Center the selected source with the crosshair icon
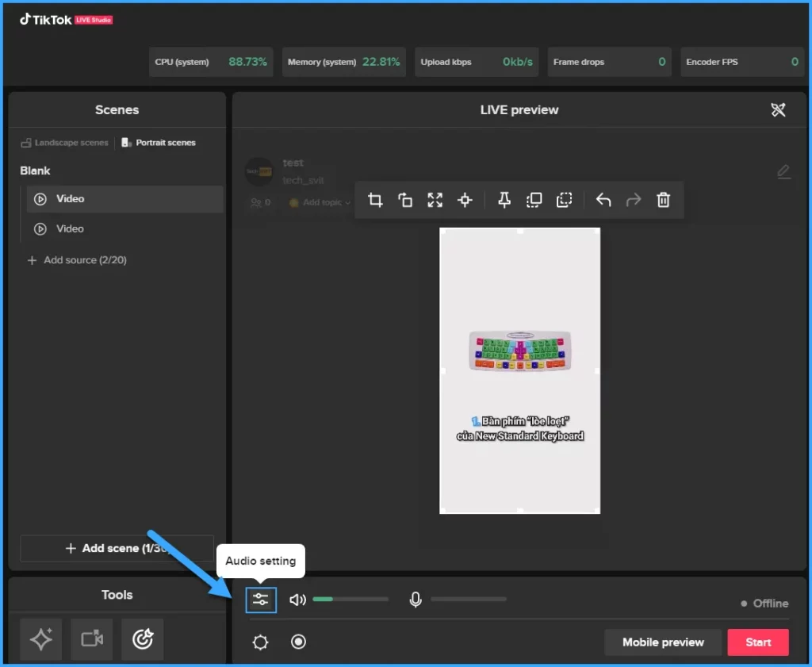 (465, 201)
